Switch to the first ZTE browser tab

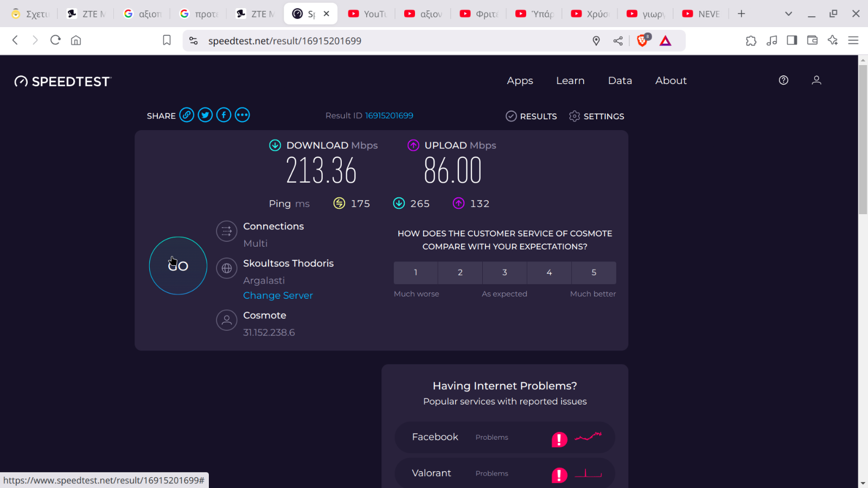[87, 14]
